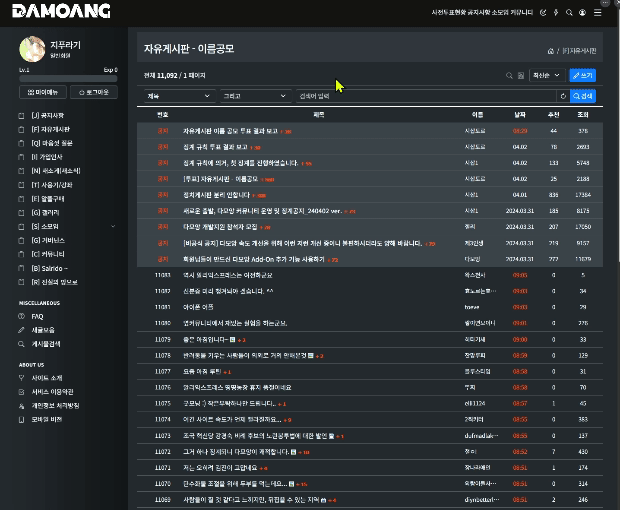Click the experience progress bar under Lv.1

pyautogui.click(x=68, y=79)
